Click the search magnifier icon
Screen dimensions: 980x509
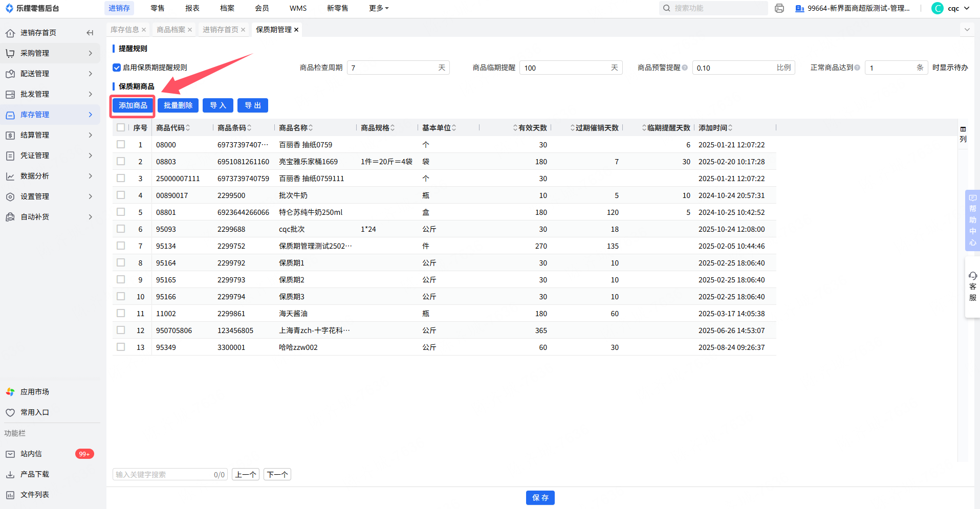[667, 8]
